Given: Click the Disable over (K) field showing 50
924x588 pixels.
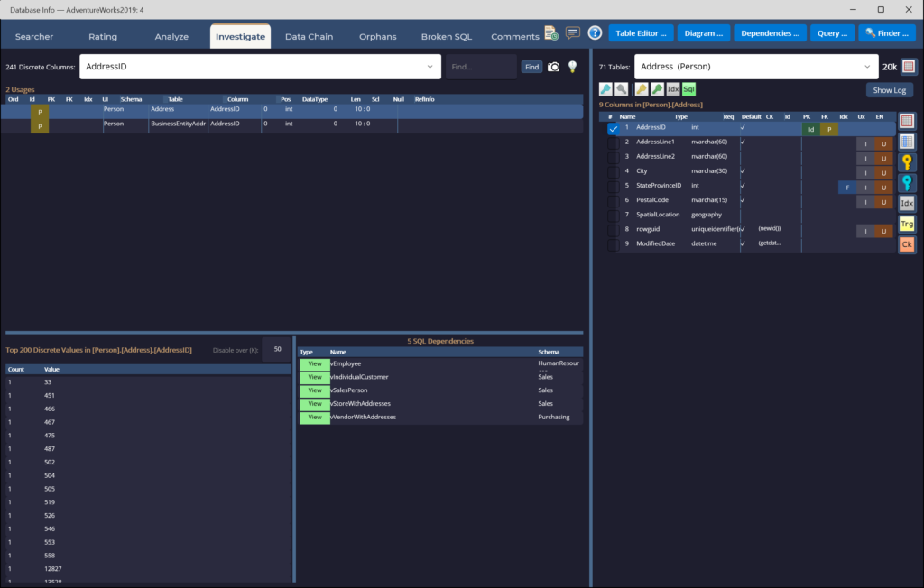Looking at the screenshot, I should point(277,349).
